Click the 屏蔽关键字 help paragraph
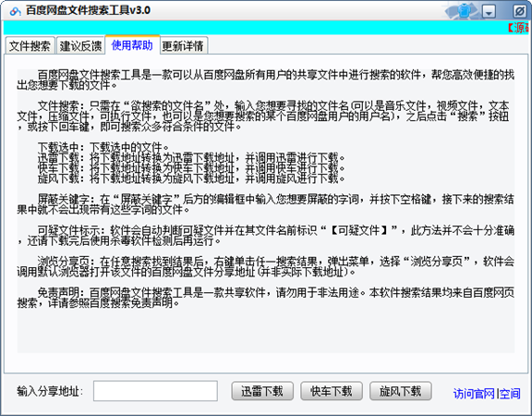532x416 pixels. [x=266, y=204]
